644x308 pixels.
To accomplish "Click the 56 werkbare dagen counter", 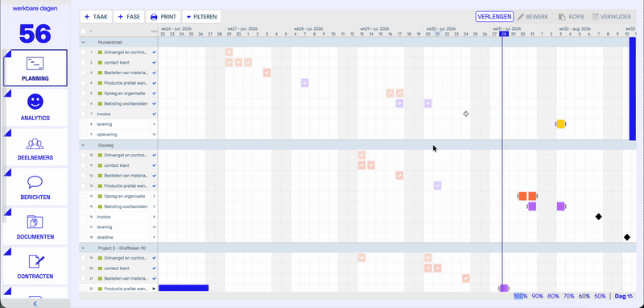I will point(35,34).
